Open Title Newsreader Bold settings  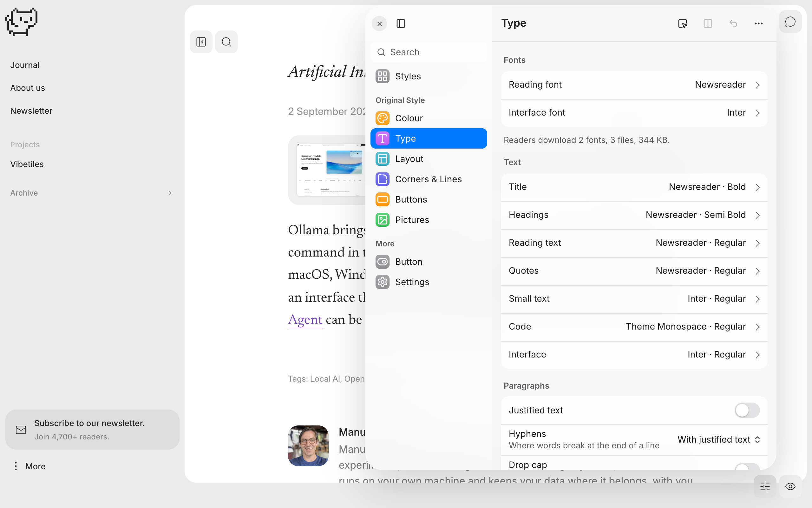pos(634,187)
